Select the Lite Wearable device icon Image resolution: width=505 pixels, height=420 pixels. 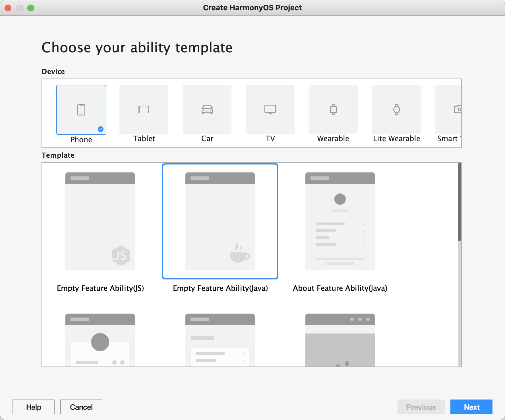pos(396,109)
